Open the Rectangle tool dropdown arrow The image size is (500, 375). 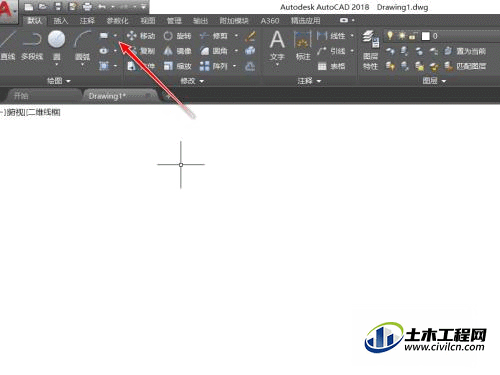(115, 36)
